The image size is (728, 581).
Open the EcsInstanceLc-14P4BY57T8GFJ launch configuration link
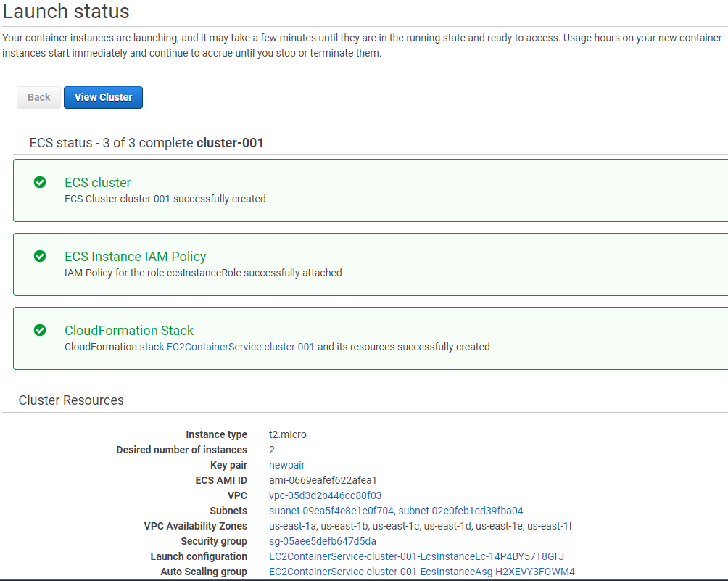pos(416,556)
